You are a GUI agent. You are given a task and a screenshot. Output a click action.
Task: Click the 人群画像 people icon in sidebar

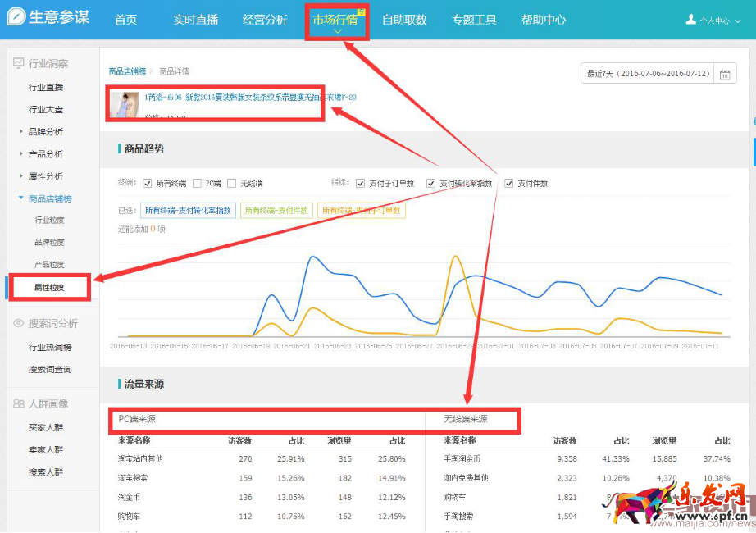pos(20,403)
